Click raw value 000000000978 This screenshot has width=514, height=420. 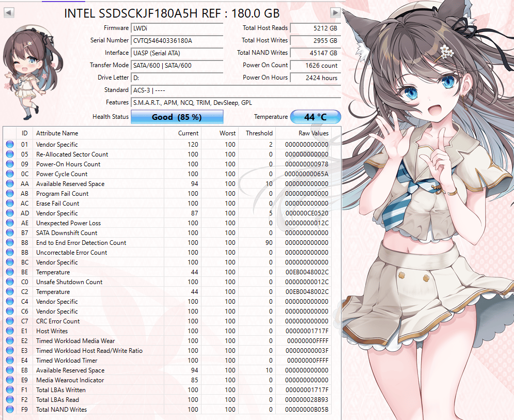pyautogui.click(x=307, y=164)
